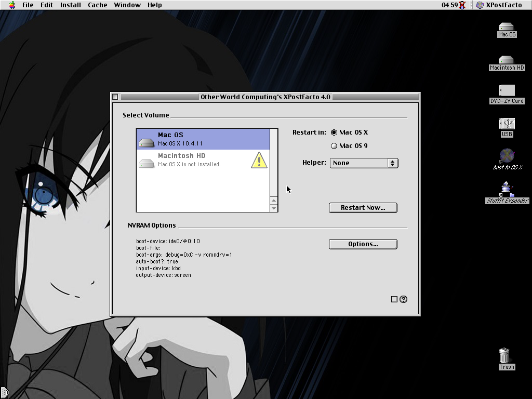
Task: Click the drive icon in Mac OS row
Action: 146,142
